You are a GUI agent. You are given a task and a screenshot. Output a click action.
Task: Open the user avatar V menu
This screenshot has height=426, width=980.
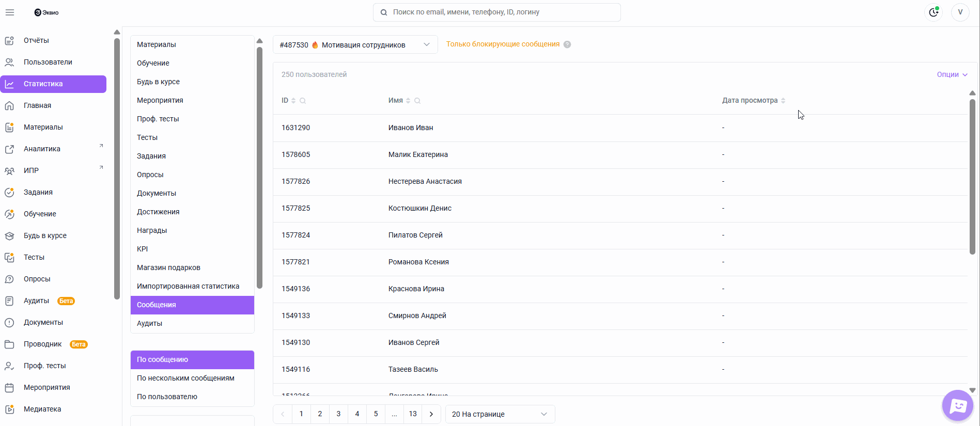coord(960,12)
